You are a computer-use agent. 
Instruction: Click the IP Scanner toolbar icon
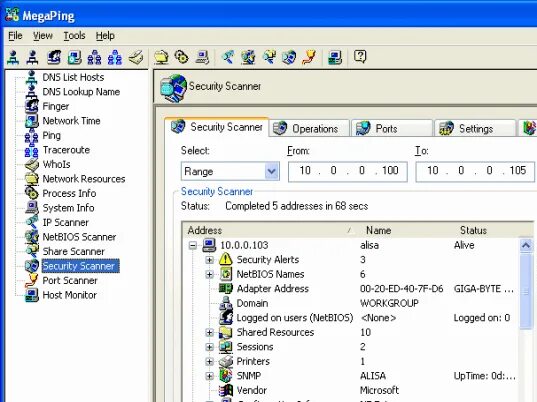(x=227, y=57)
